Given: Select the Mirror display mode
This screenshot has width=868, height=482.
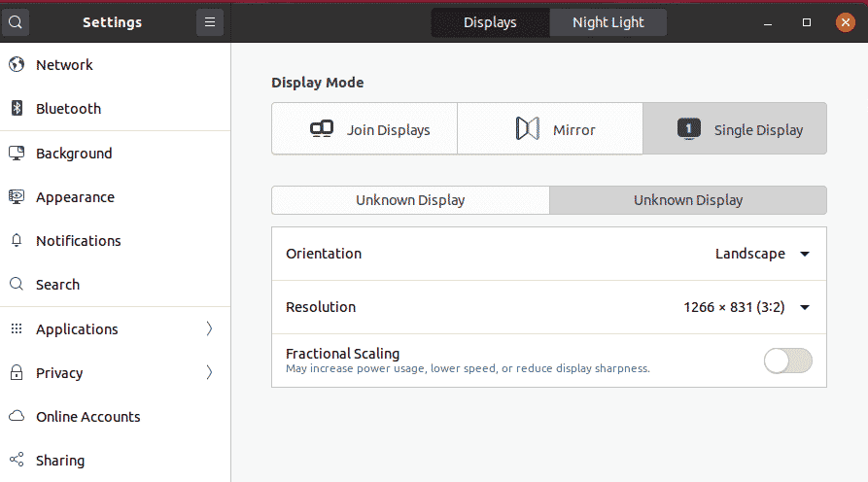Looking at the screenshot, I should click(550, 129).
